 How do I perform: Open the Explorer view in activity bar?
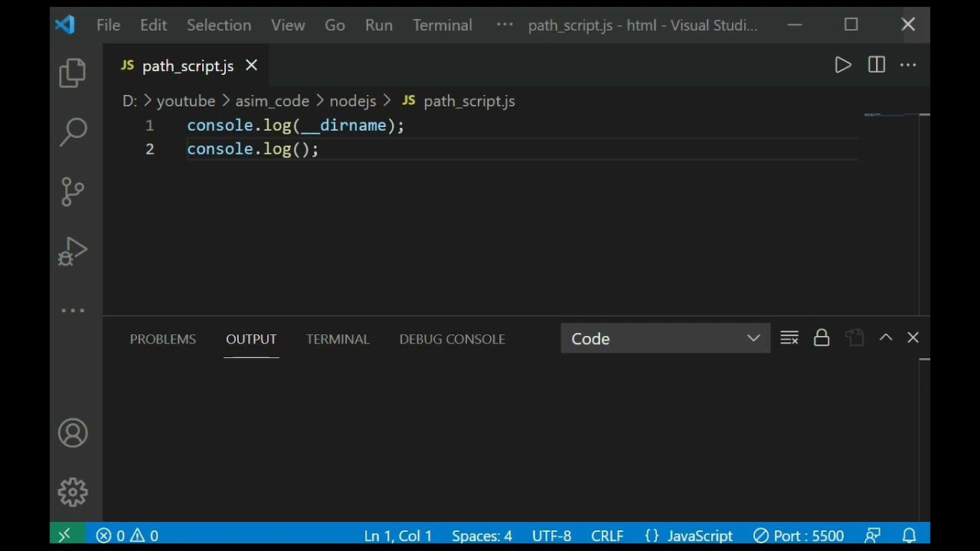pyautogui.click(x=73, y=73)
